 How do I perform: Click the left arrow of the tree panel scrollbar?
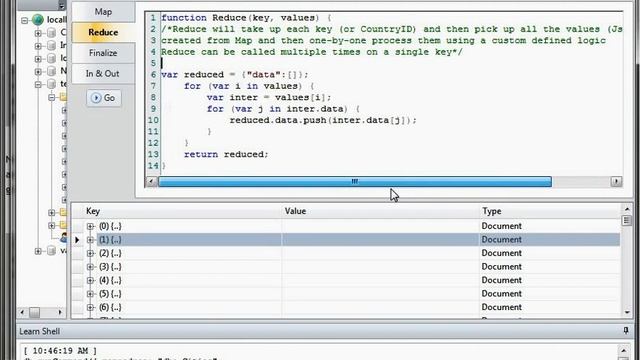pyautogui.click(x=22, y=312)
